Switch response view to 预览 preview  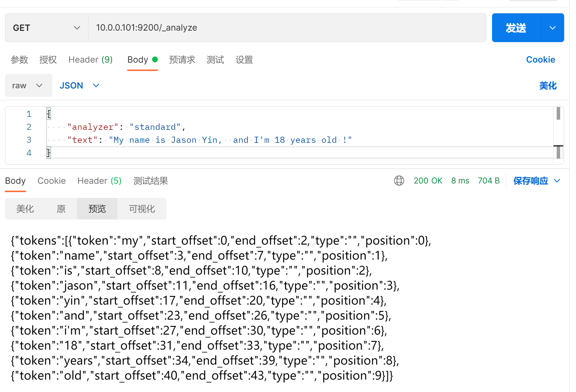(97, 209)
